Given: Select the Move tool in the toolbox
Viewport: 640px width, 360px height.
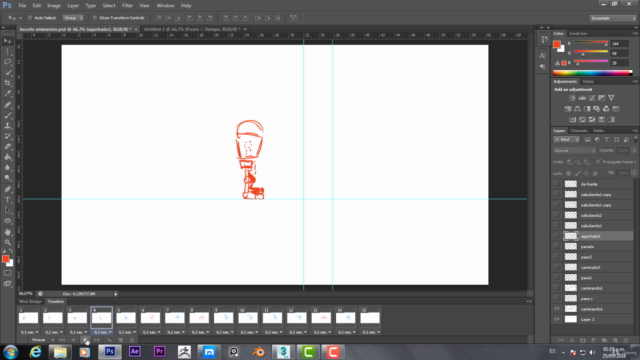Looking at the screenshot, I should click(x=7, y=41).
